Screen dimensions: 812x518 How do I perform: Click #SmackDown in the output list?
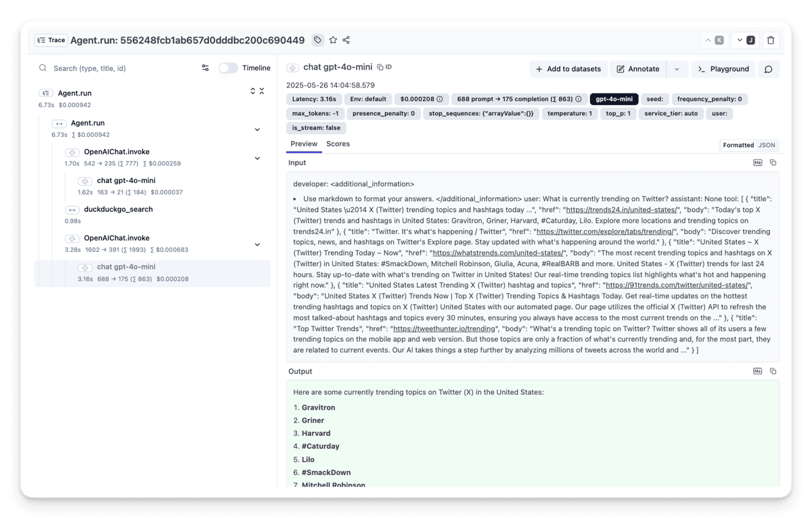coord(326,473)
